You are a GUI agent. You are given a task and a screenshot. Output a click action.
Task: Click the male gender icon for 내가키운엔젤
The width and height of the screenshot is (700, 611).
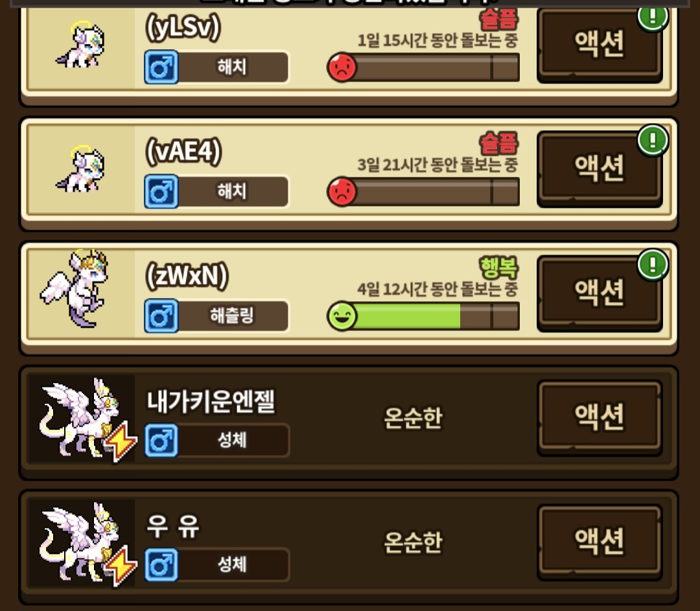tap(161, 441)
